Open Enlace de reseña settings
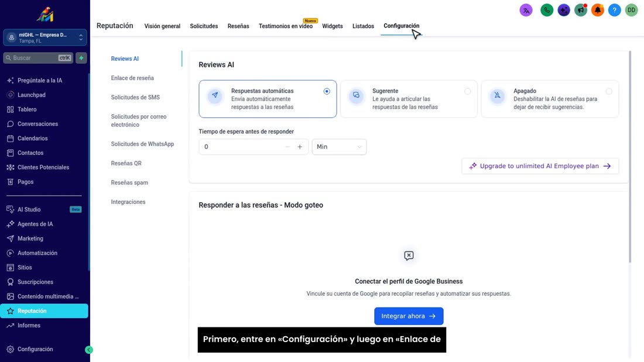644x362 pixels. (x=132, y=78)
